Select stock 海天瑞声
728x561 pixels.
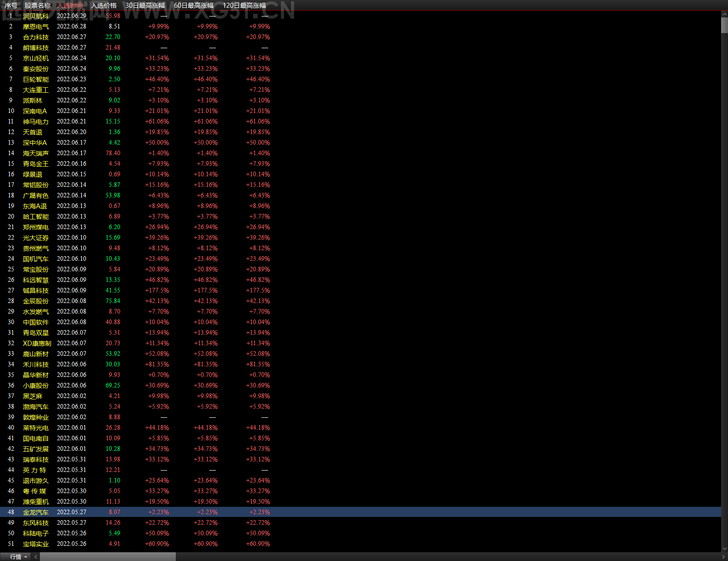[x=36, y=153]
